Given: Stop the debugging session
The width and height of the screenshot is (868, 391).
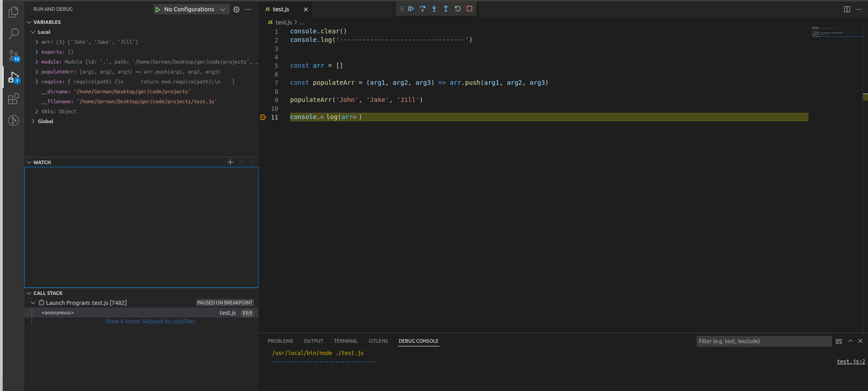Looking at the screenshot, I should coord(469,9).
